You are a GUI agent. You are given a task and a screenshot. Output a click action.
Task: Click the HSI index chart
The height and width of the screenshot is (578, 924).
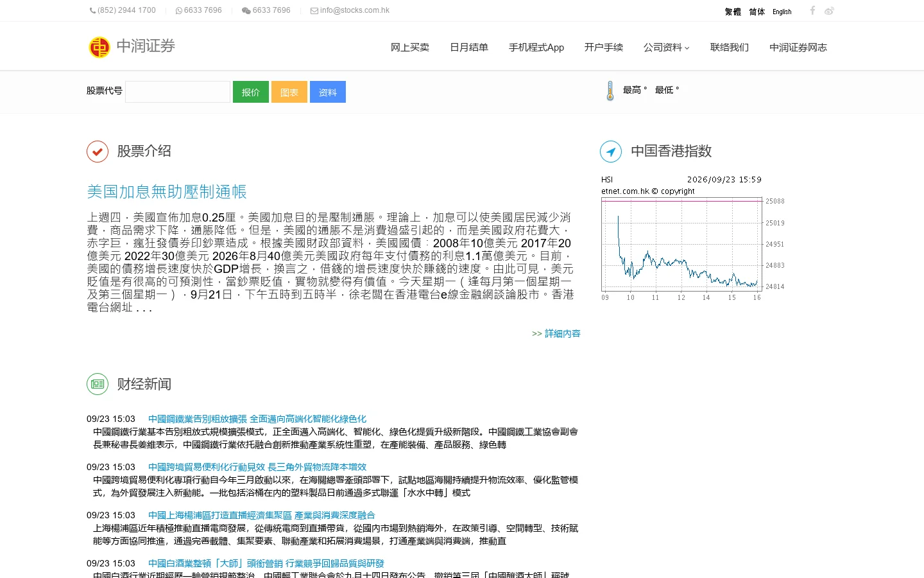click(x=694, y=238)
